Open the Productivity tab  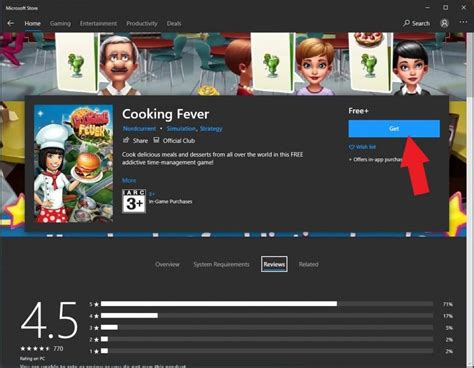coord(142,23)
